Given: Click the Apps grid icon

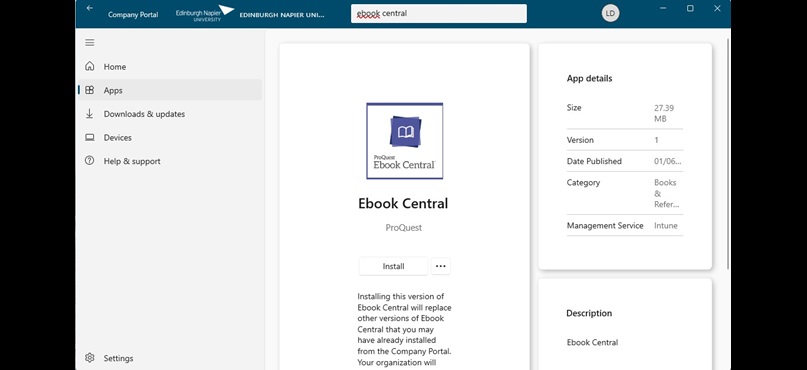Looking at the screenshot, I should [90, 90].
